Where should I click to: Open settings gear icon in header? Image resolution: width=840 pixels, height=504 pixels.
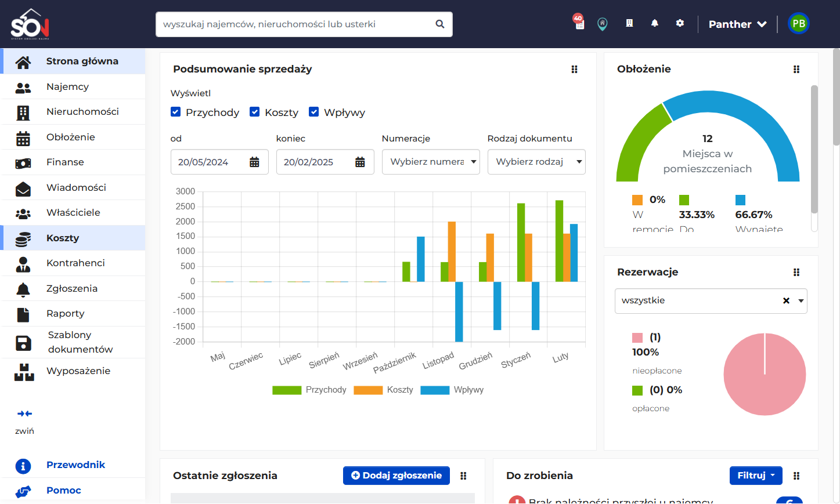point(680,23)
